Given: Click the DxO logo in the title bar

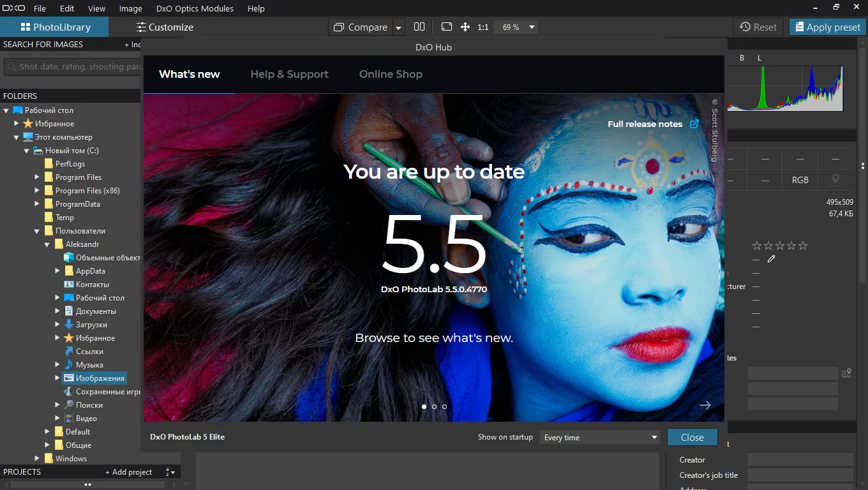Looking at the screenshot, I should pos(13,8).
